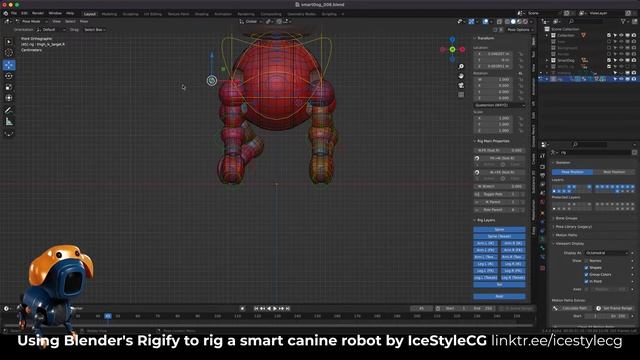Open the Quaternion rotation mode dropdown
Viewport: 640px width, 360px height.
click(x=500, y=105)
